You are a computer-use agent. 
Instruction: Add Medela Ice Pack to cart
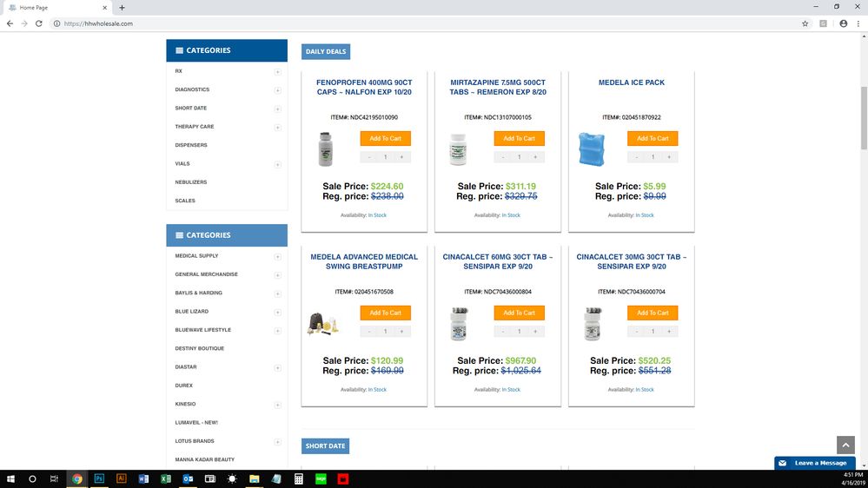pyautogui.click(x=653, y=138)
